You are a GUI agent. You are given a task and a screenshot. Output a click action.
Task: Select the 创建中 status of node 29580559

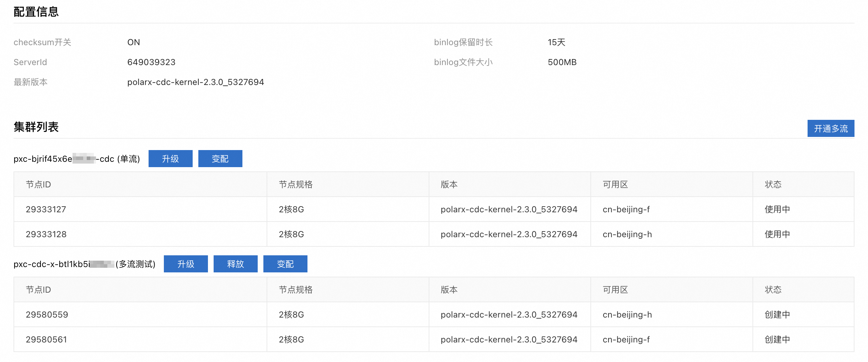tap(777, 315)
